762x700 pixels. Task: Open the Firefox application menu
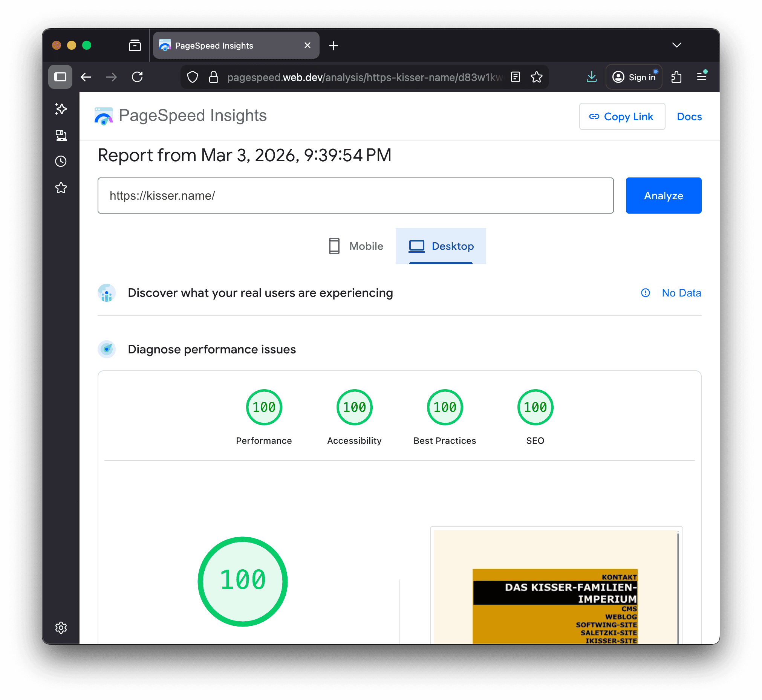click(702, 77)
